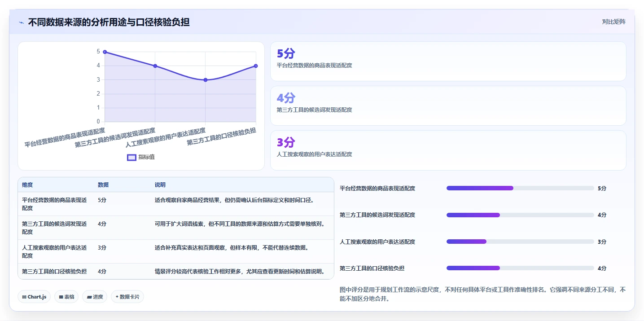This screenshot has height=321, width=644.
Task: Toggle the 指标值 legend item
Action: tap(141, 157)
